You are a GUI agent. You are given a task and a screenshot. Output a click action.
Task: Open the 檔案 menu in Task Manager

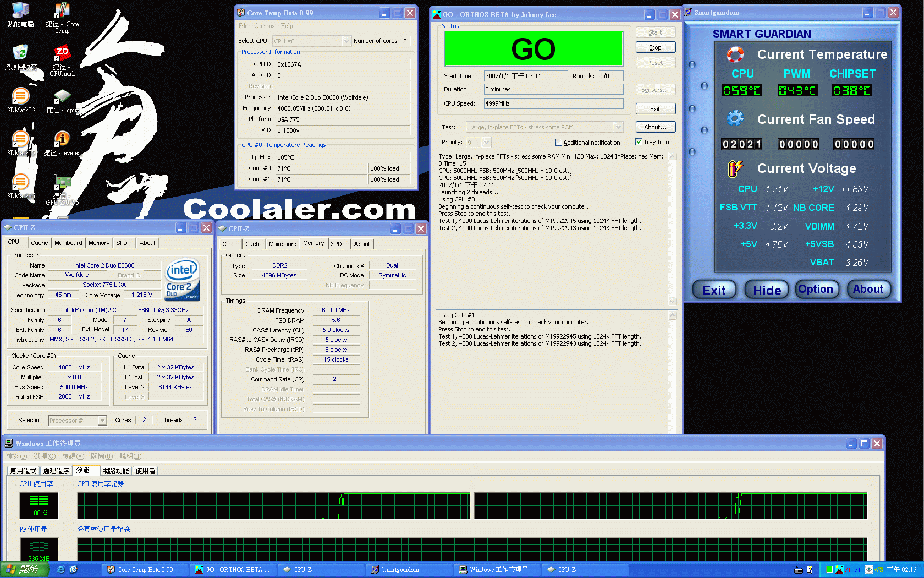click(16, 456)
